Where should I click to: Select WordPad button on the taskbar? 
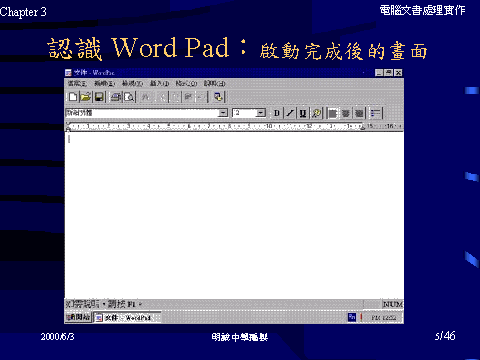tap(127, 318)
